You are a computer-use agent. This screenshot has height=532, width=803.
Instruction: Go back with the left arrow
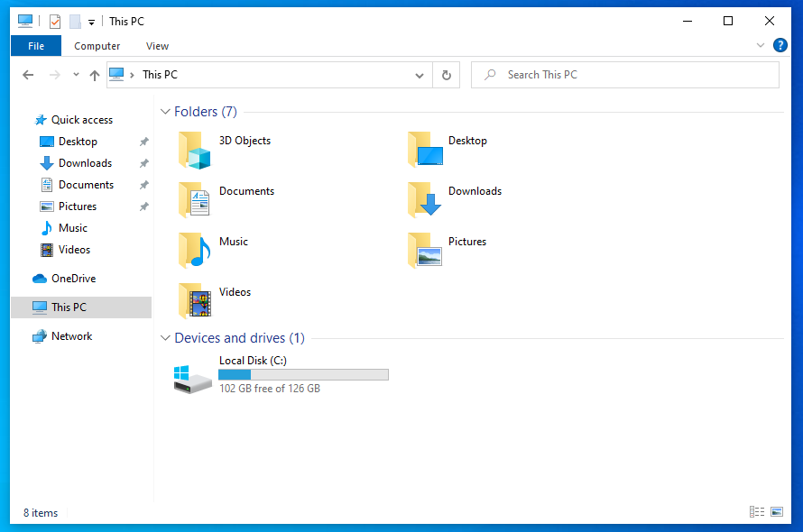coord(28,75)
